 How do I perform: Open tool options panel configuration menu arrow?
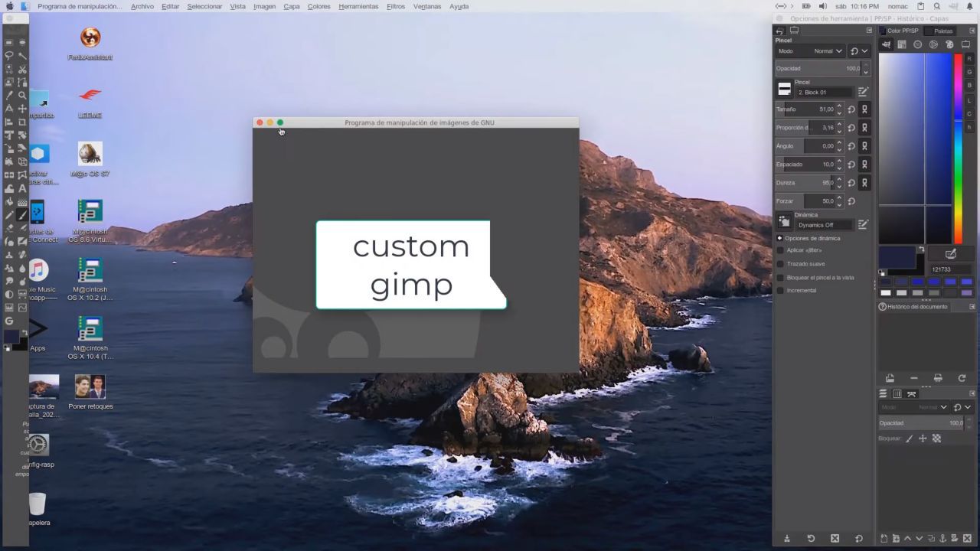(869, 31)
